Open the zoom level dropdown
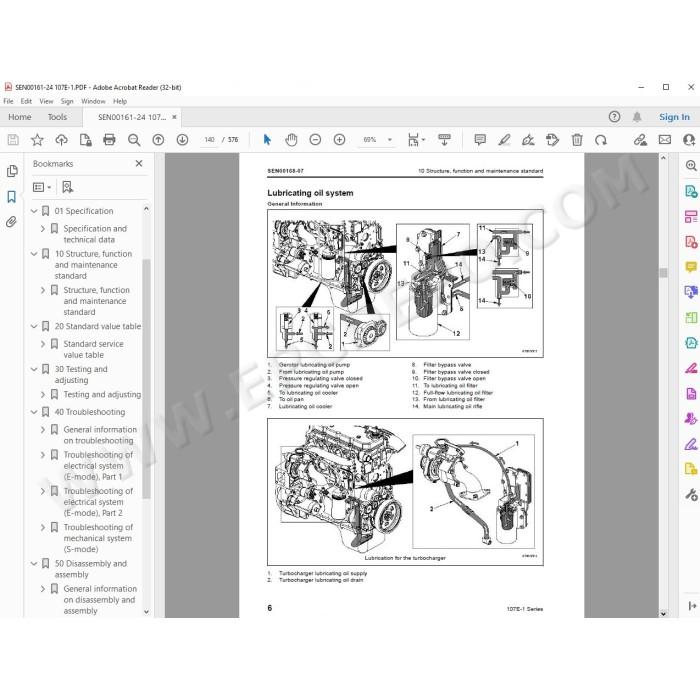700x700 pixels. (390, 140)
